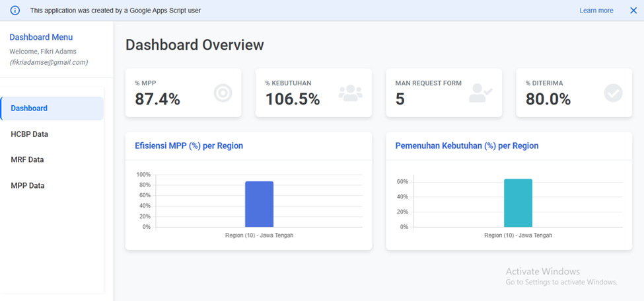The image size is (644, 301).
Task: Click the 87.4% MPP value
Action: [x=157, y=99]
